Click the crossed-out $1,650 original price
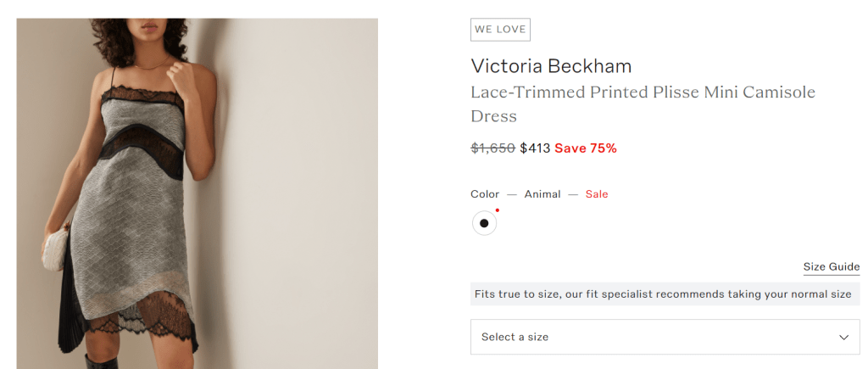The width and height of the screenshot is (868, 369). [492, 148]
